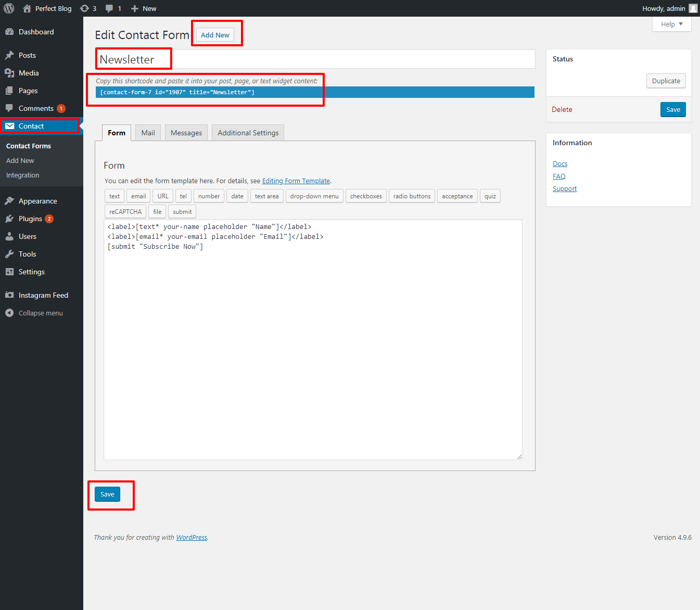700x610 pixels.
Task: Open the New content dropdown
Action: pyautogui.click(x=144, y=8)
